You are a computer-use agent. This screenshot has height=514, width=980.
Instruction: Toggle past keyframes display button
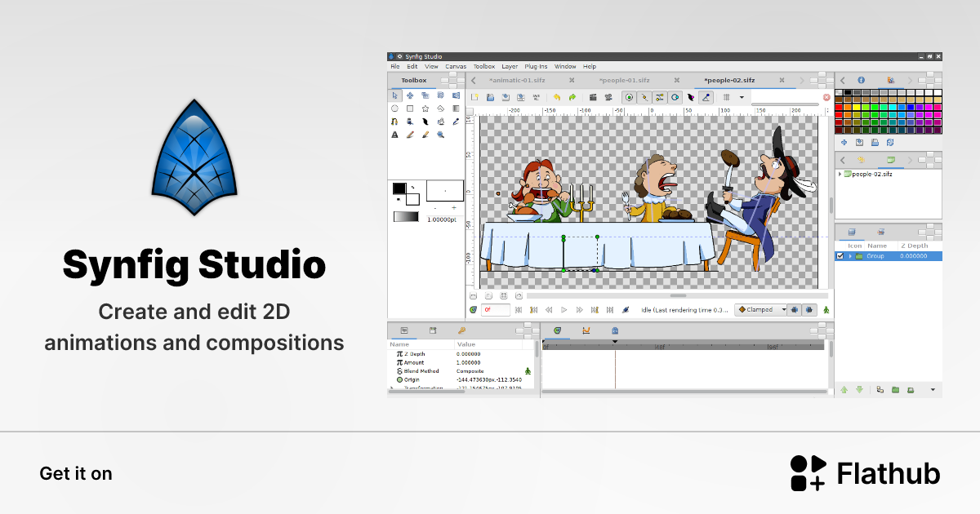(795, 309)
